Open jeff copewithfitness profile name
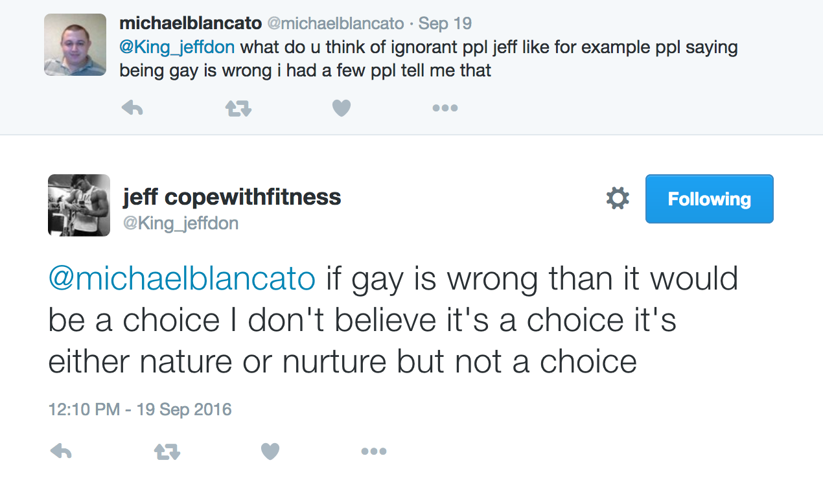 (x=232, y=196)
